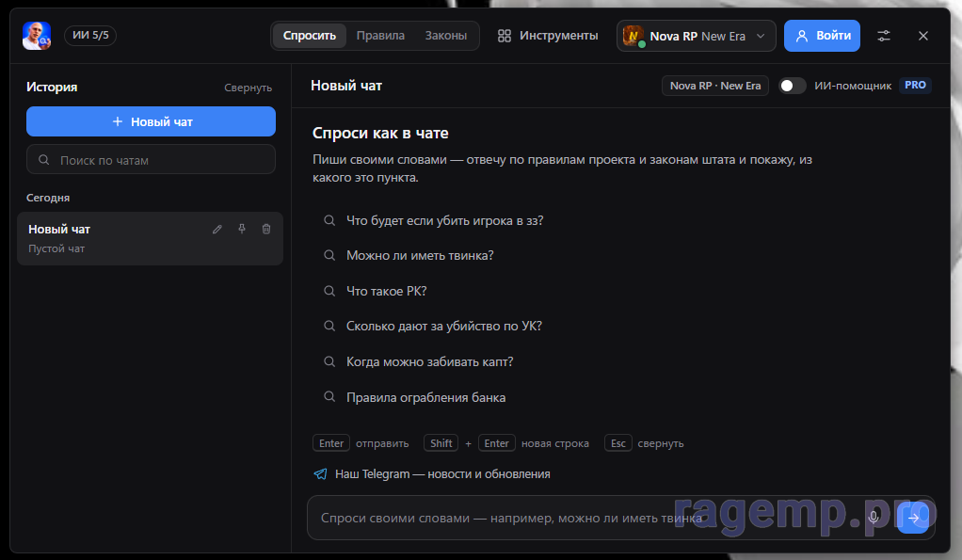Viewport: 962px width, 560px height.
Task: Rename the Новый чат history entry
Action: [217, 229]
